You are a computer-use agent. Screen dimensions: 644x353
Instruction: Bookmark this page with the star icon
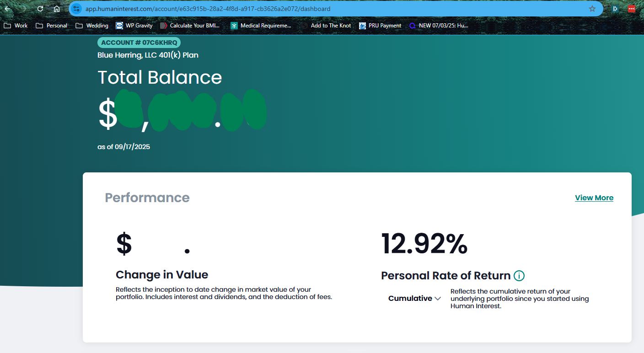[x=592, y=9]
